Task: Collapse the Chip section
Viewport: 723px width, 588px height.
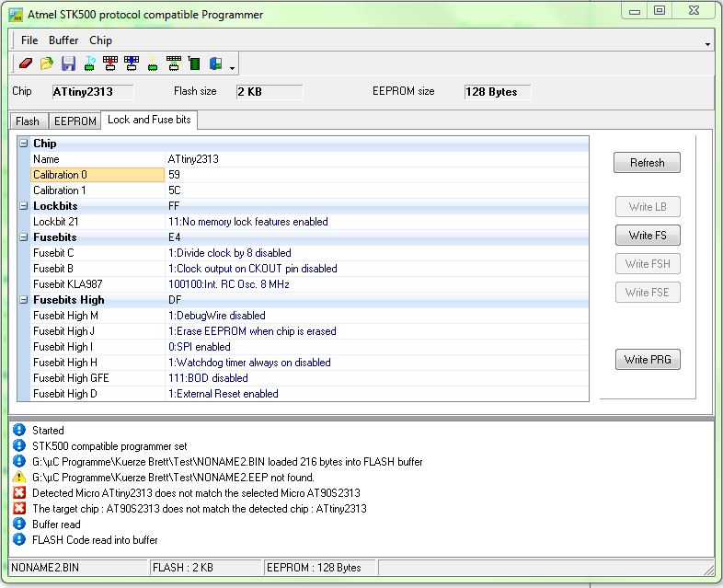Action: pos(24,144)
